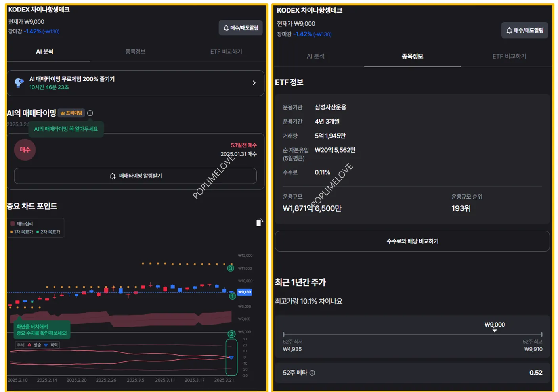Click the '2025.3.21' date on chart axis
558x392 pixels.
pyautogui.click(x=224, y=380)
